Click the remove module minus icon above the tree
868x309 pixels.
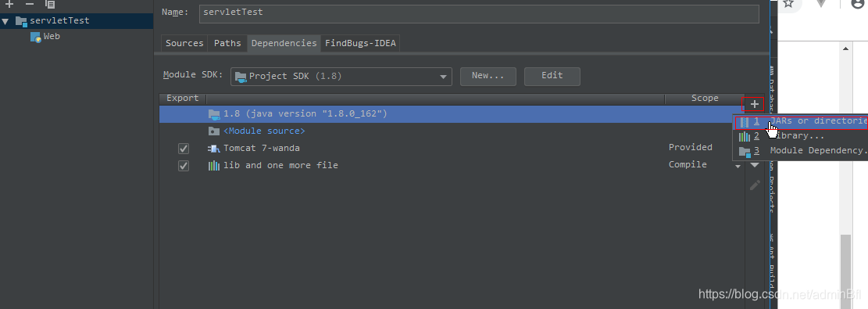pos(30,4)
